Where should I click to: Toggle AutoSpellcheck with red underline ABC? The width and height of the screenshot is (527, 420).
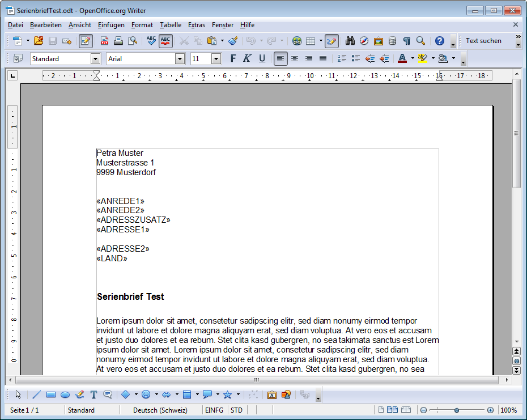165,41
